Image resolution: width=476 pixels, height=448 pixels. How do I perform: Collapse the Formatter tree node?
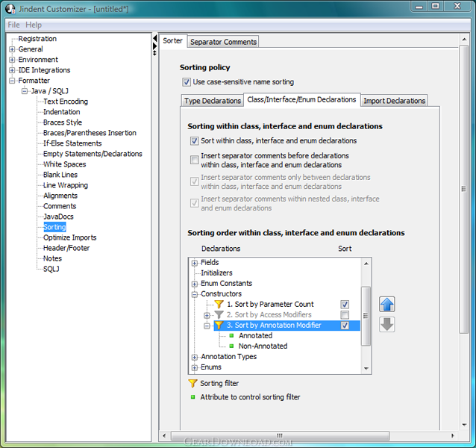coord(12,81)
